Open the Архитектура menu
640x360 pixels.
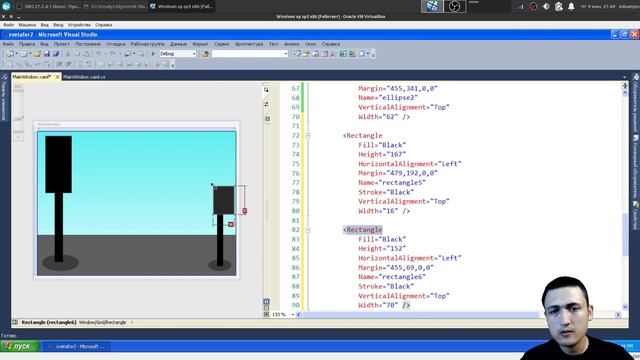pos(249,44)
